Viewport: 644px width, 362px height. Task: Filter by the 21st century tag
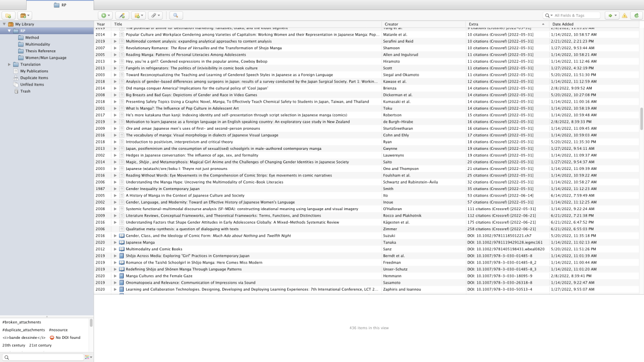pos(40,345)
